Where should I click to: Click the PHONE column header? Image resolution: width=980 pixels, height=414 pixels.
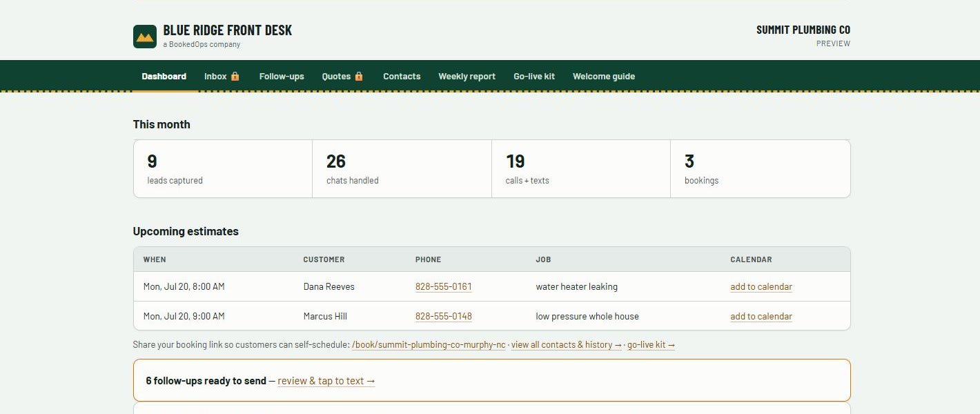tap(428, 259)
